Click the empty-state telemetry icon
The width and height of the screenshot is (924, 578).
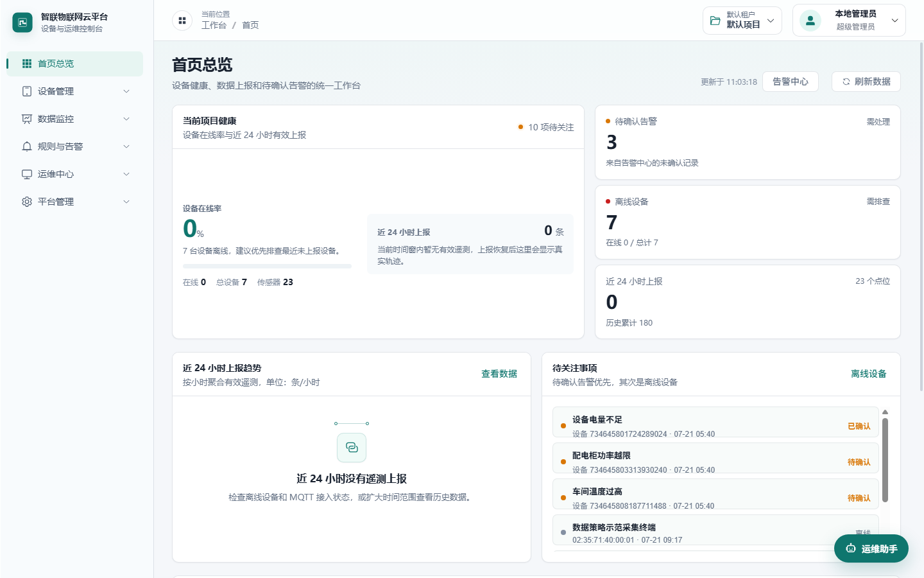coord(352,447)
